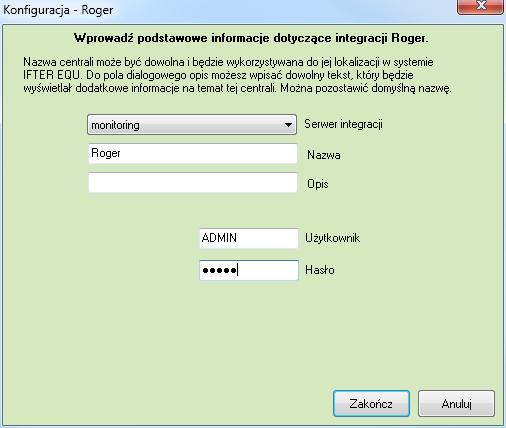Click the Hasło label text
The width and height of the screenshot is (506, 428).
320,270
